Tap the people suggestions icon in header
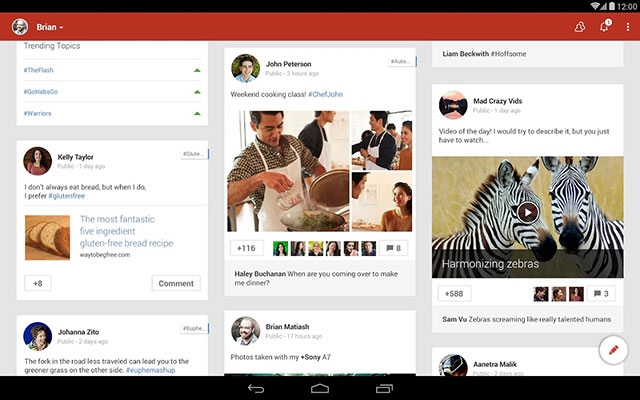Viewport: 640px width, 400px height. click(x=579, y=27)
